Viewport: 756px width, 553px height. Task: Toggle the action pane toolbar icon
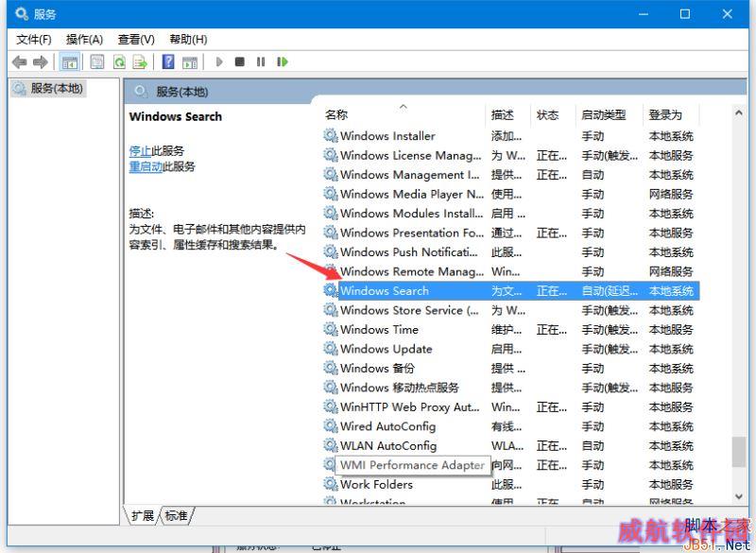pyautogui.click(x=190, y=61)
